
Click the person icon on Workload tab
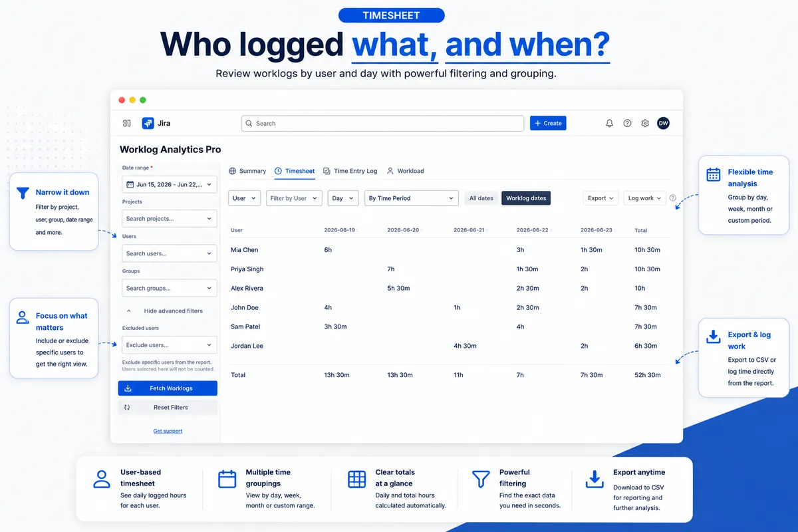390,171
